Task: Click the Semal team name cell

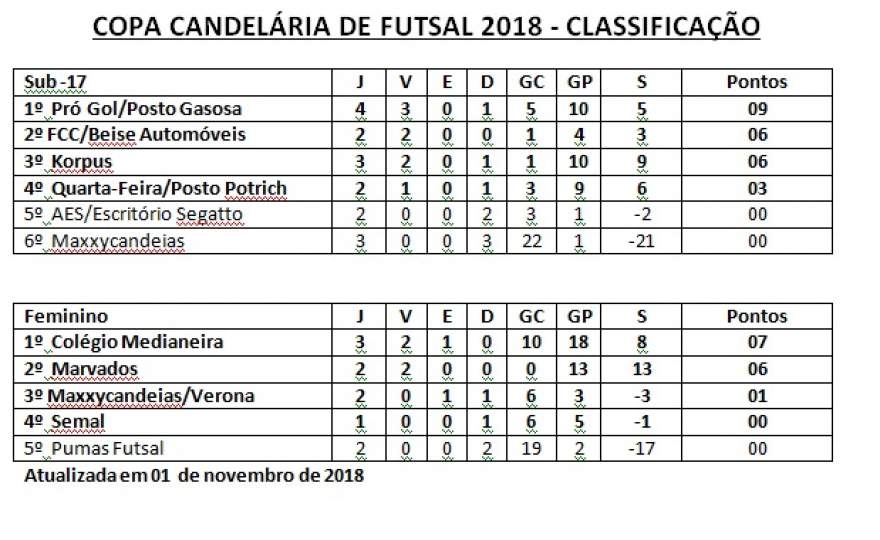Action: (x=173, y=422)
